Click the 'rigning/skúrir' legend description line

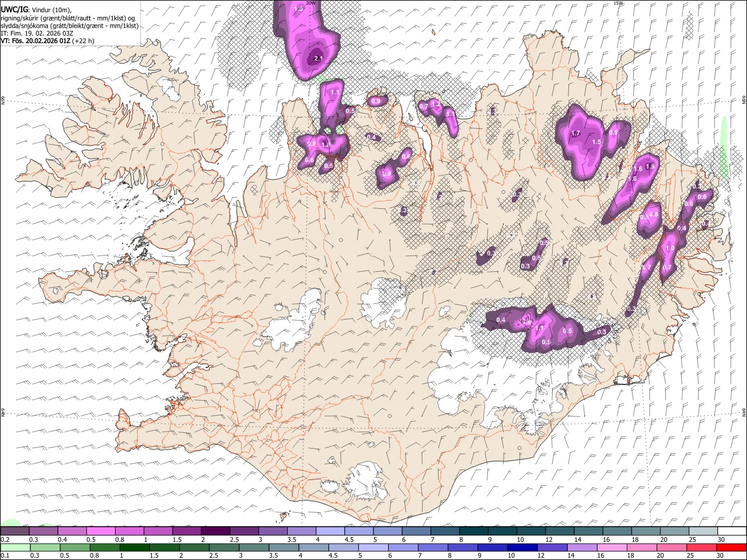tap(68, 17)
